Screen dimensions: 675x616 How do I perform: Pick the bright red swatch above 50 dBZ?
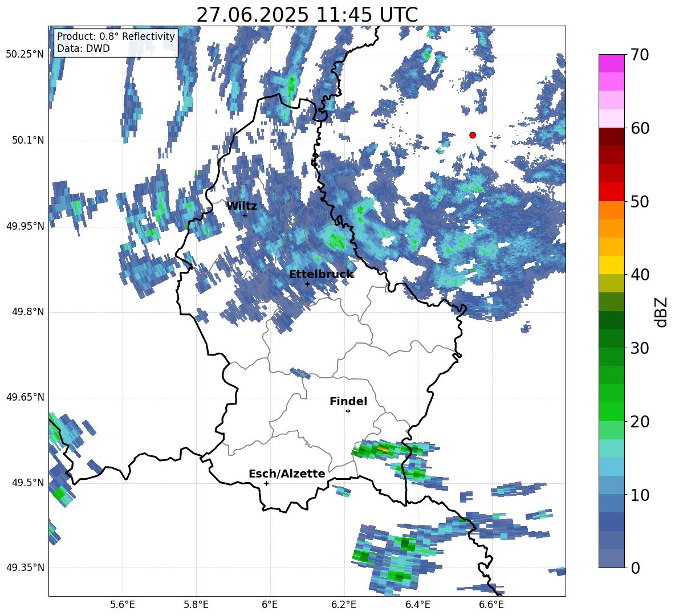pyautogui.click(x=611, y=192)
